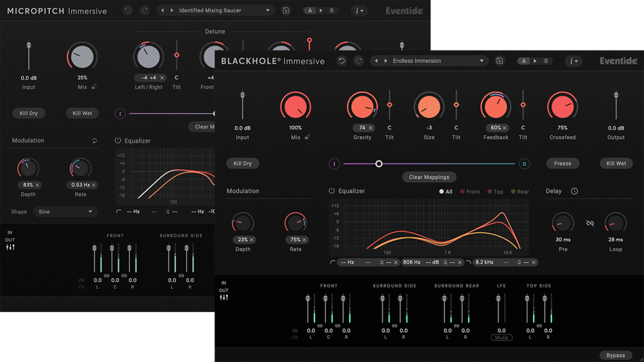The height and width of the screenshot is (362, 644).
Task: Toggle the delay link icon between Pre and Loop
Action: click(x=590, y=224)
